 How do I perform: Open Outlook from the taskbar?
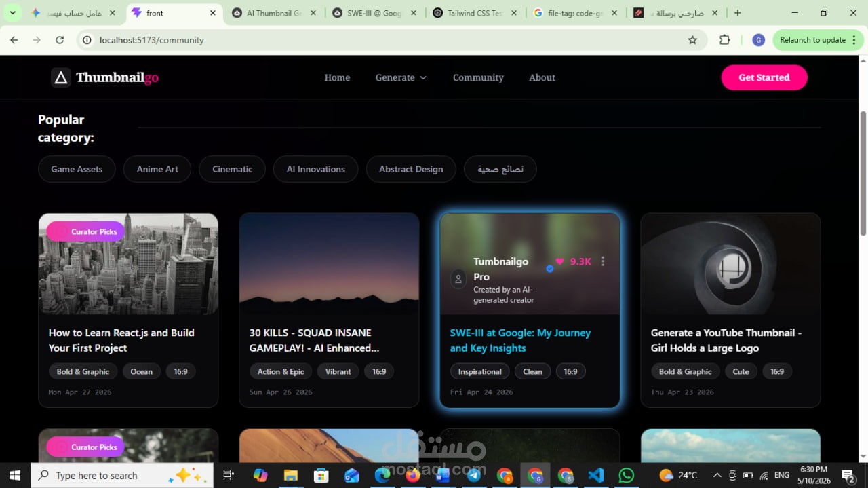[352, 475]
